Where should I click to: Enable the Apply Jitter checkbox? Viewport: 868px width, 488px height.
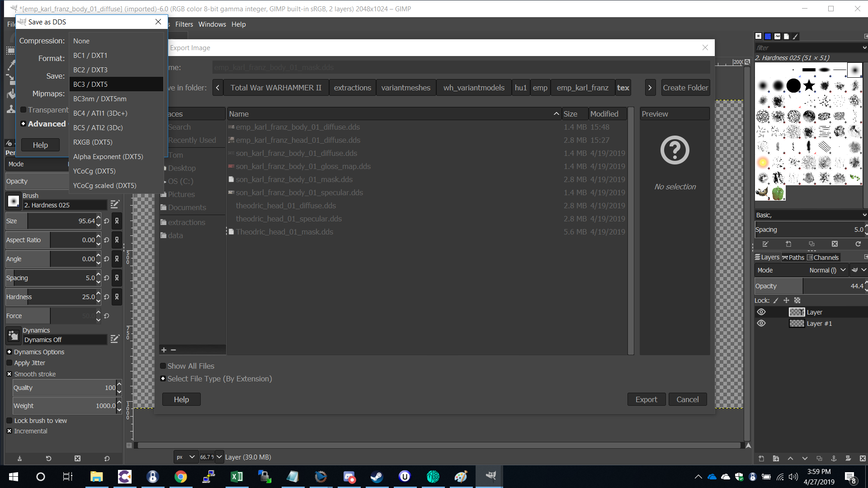pos(9,363)
